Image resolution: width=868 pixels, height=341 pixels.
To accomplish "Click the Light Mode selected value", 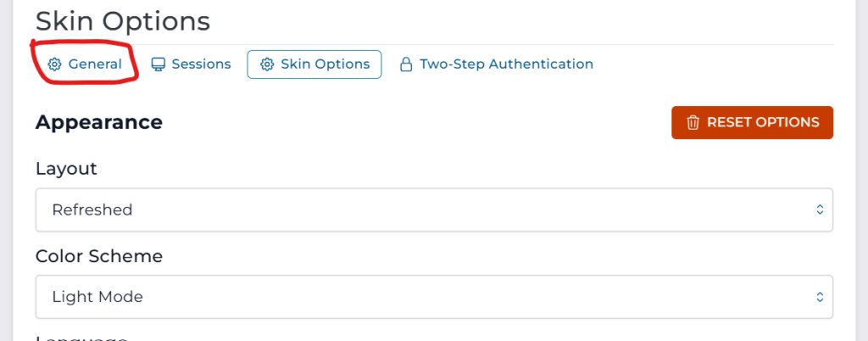I will point(97,297).
